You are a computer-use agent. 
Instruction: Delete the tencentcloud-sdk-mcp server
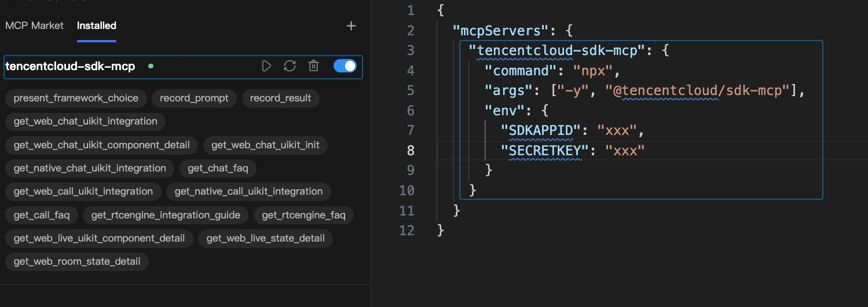click(313, 66)
